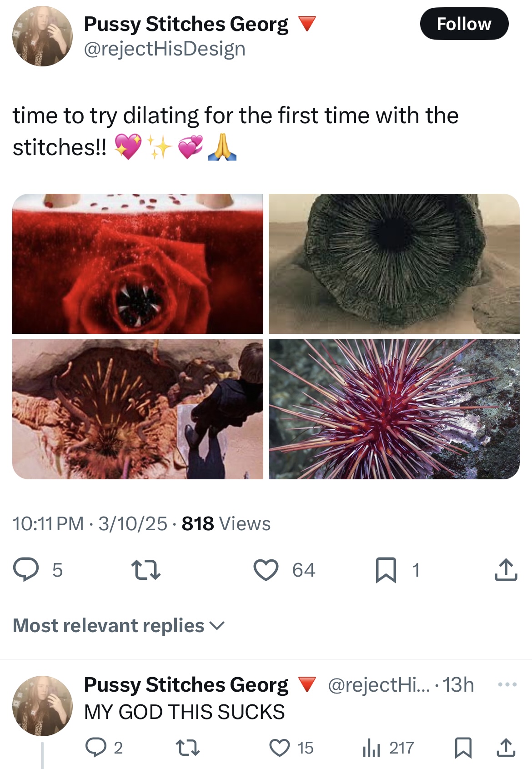Reply to the main tweet
Screen dimensions: 532x769
(x=26, y=570)
